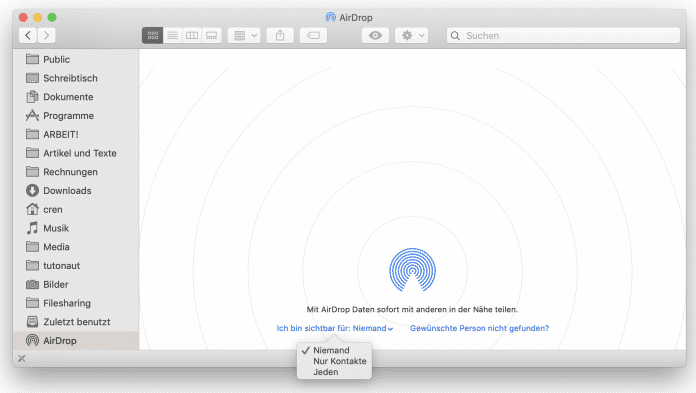Click the Dokumente document icon
Viewport: 696px width, 393px height.
[32, 97]
